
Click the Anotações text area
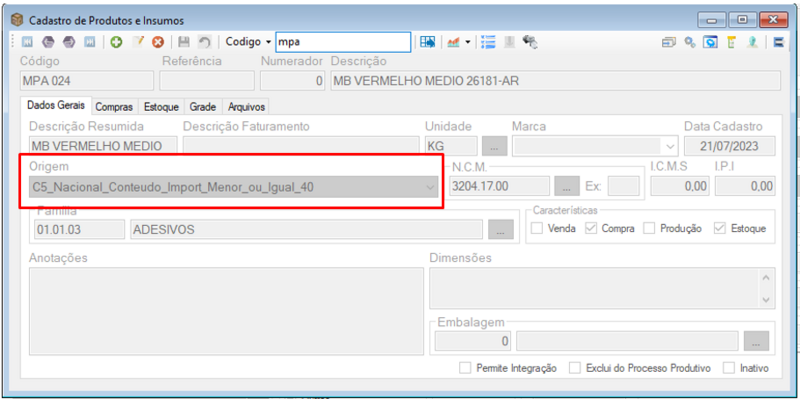(226, 311)
